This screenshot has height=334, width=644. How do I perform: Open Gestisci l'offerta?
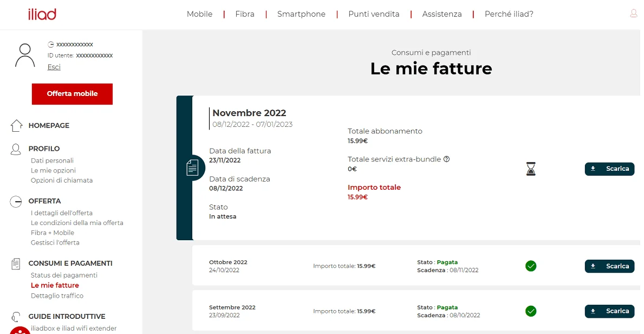55,243
